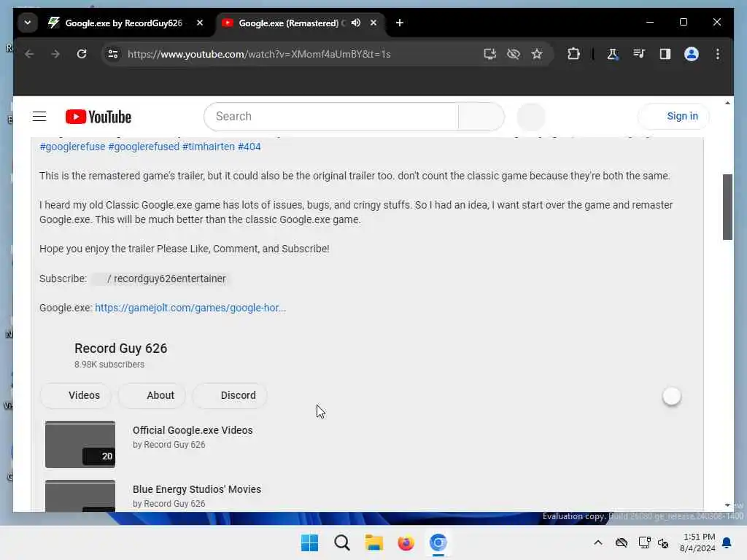
Task: Click the crossed-eye tracking protection icon
Action: (x=513, y=54)
